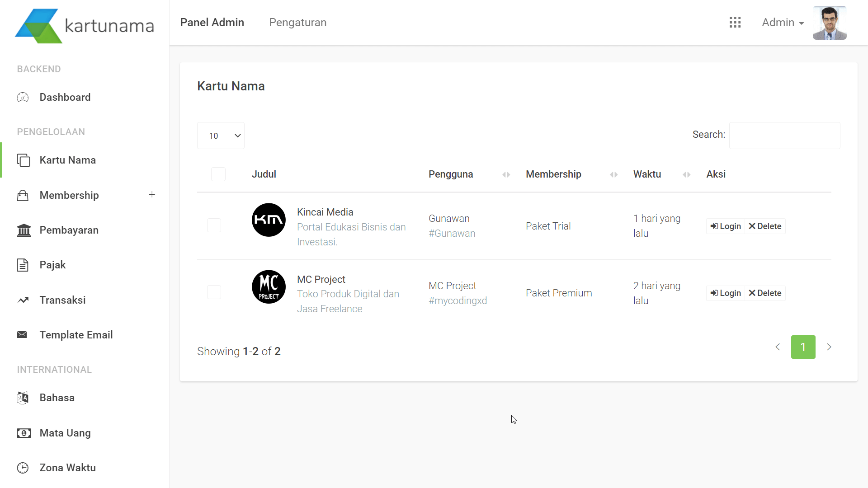Login as MC Project account
This screenshot has width=868, height=488.
[725, 293]
